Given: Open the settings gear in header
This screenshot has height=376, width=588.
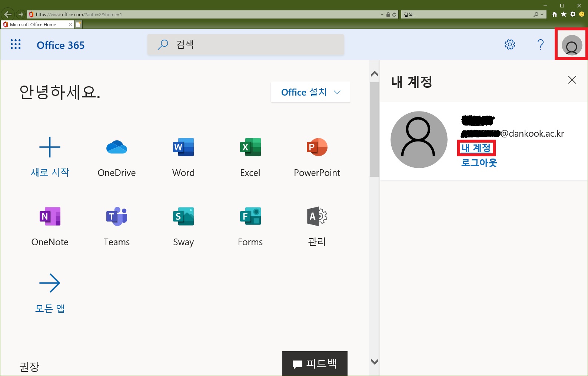Looking at the screenshot, I should pyautogui.click(x=510, y=44).
